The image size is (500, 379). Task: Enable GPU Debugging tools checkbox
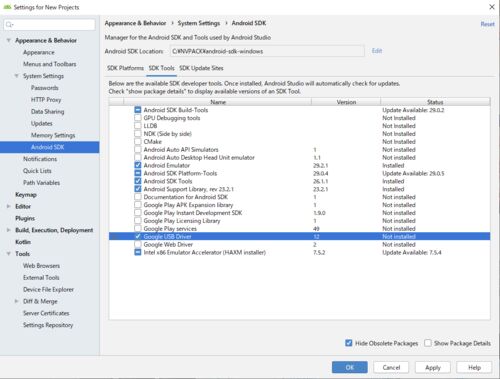[138, 118]
